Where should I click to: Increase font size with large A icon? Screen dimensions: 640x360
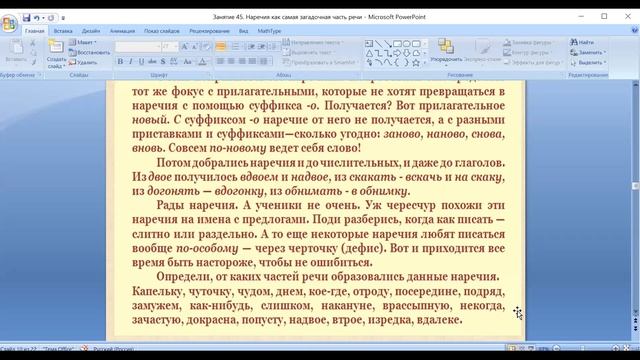click(184, 47)
